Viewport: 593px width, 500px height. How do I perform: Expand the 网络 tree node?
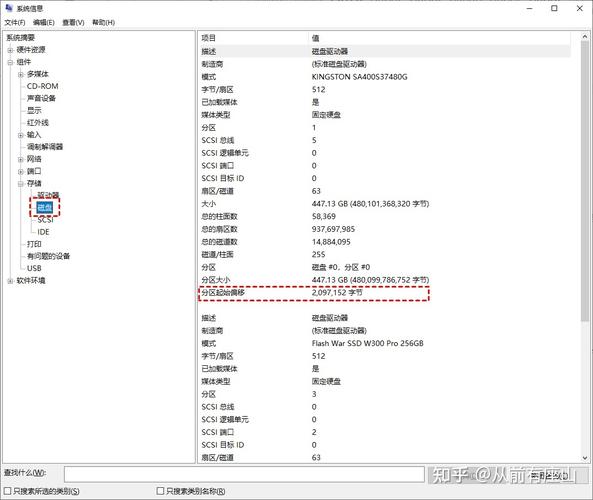pos(21,159)
